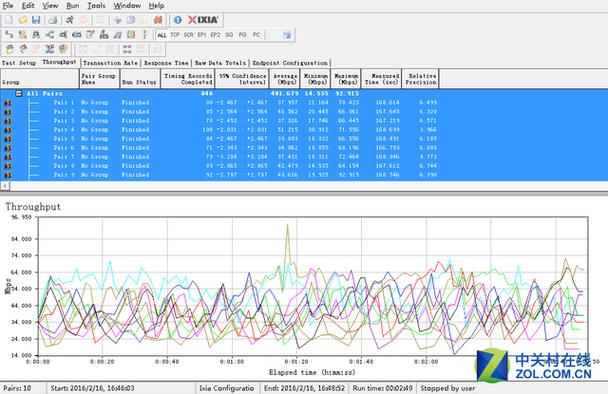Switch to the Transaction Rate tab
The image size is (608, 394).
pyautogui.click(x=111, y=63)
